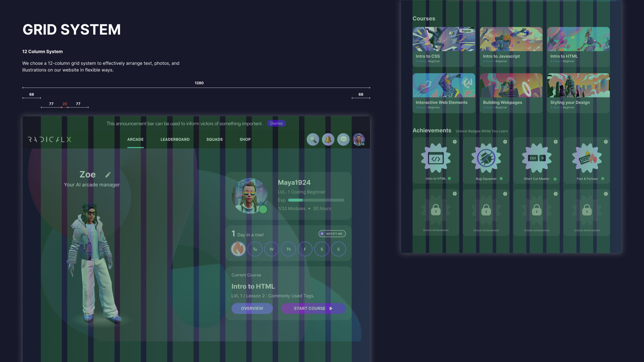This screenshot has width=644, height=362.
Task: Dismiss the announcement bar
Action: coord(276,123)
